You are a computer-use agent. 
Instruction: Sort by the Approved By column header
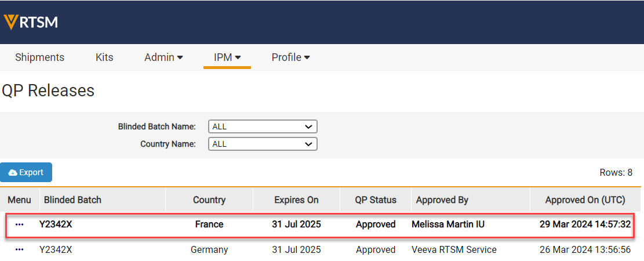tap(442, 200)
